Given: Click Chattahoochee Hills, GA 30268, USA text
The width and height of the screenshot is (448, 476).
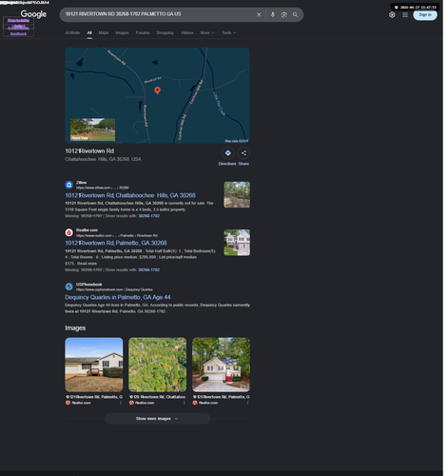Looking at the screenshot, I should [103, 159].
